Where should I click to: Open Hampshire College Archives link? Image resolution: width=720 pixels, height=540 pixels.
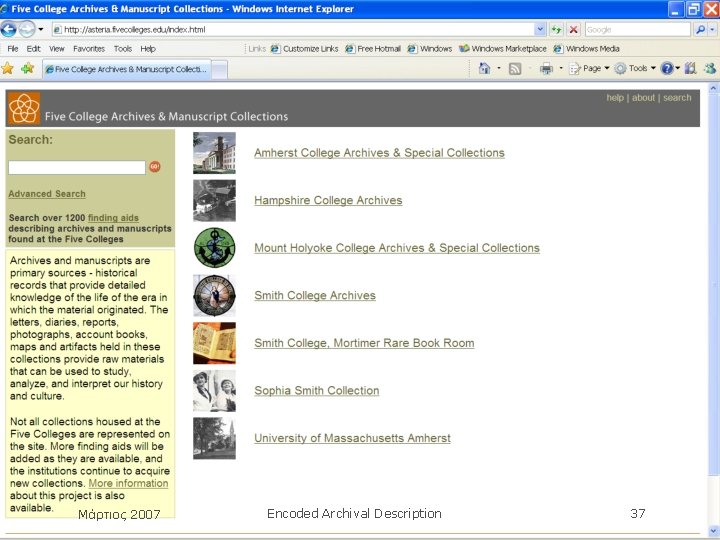pyautogui.click(x=328, y=201)
